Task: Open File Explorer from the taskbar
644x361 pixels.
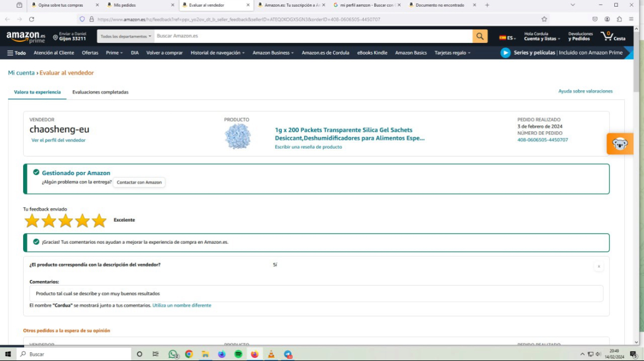Action: pos(205,354)
